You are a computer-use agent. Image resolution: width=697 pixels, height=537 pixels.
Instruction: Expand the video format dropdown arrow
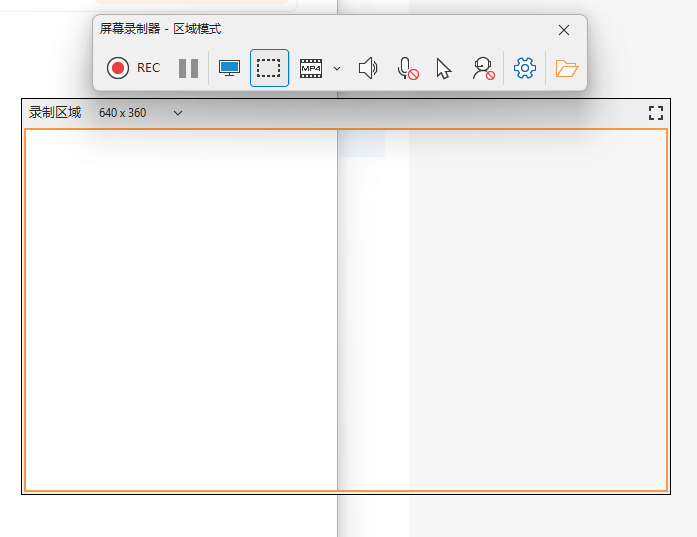point(337,68)
